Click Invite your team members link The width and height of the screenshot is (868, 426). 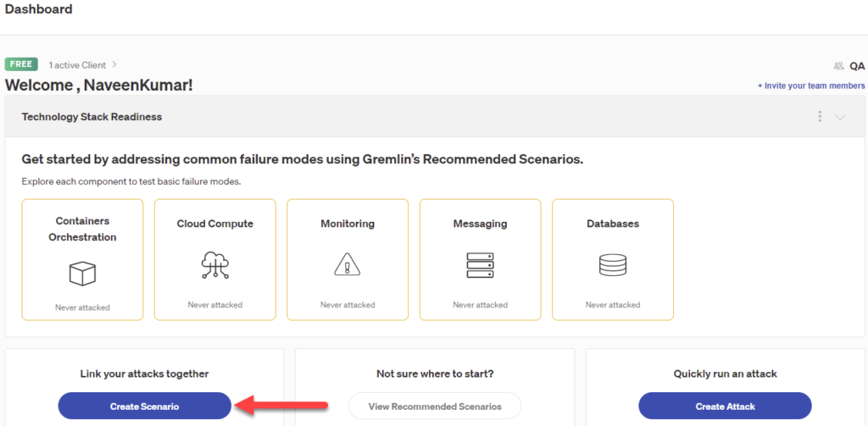[x=811, y=86]
